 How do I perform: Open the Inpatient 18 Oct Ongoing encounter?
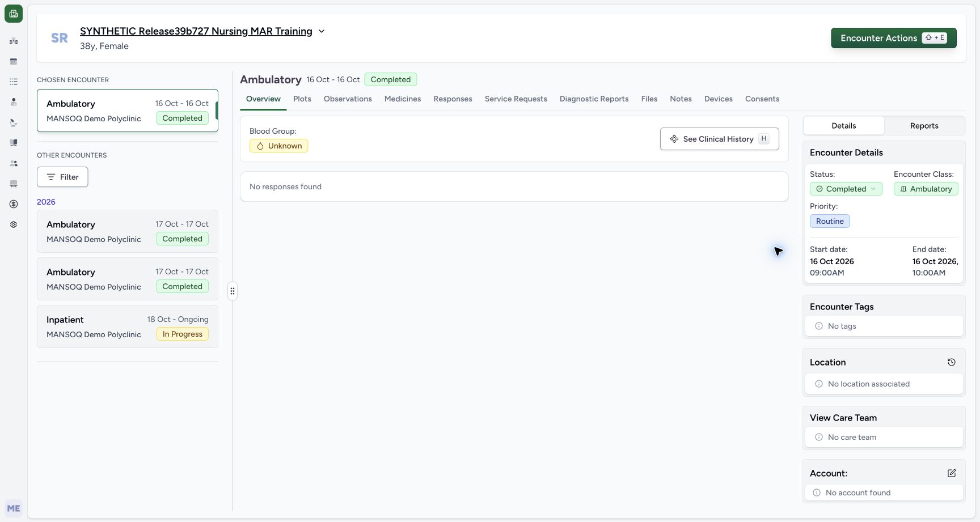click(128, 326)
